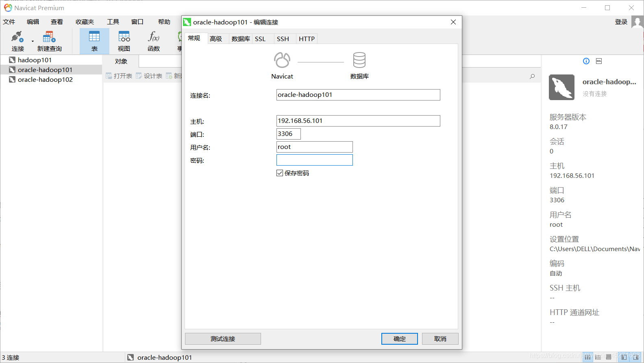Click oracle-hadoop101 in the status bar

pyautogui.click(x=165, y=357)
